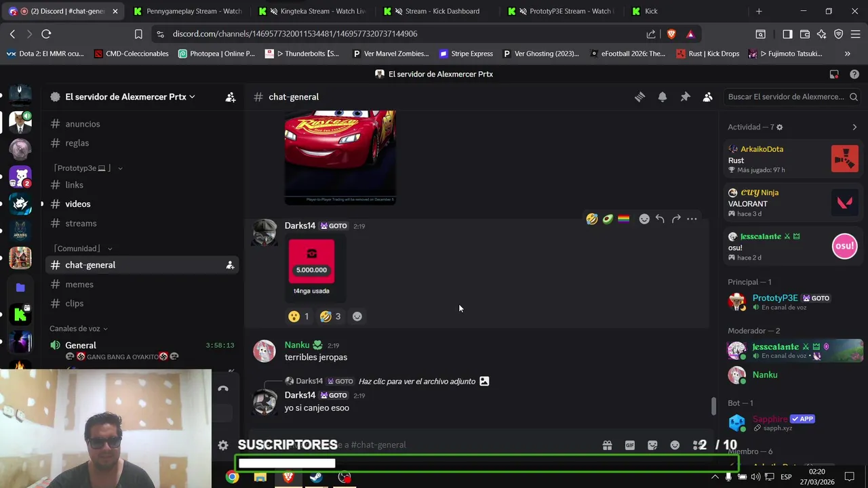
Task: Open Actividad settings gear
Action: point(779,127)
